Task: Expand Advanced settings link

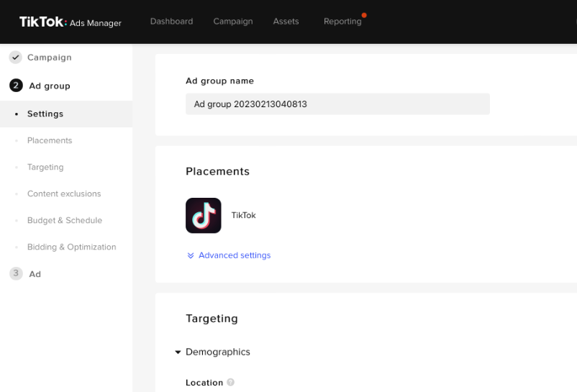Action: pos(235,255)
